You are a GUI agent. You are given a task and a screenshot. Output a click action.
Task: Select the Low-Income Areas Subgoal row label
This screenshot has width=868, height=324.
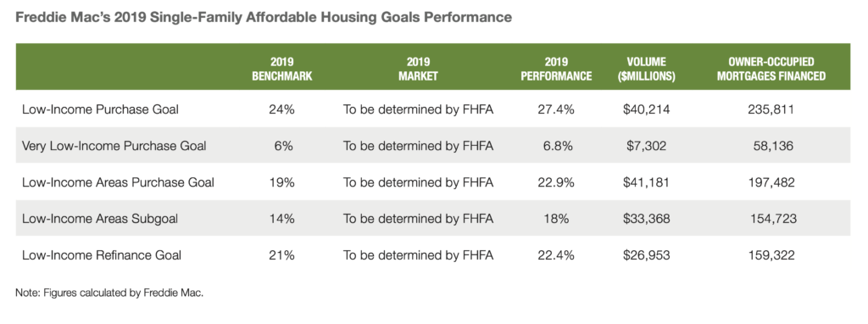coord(100,219)
